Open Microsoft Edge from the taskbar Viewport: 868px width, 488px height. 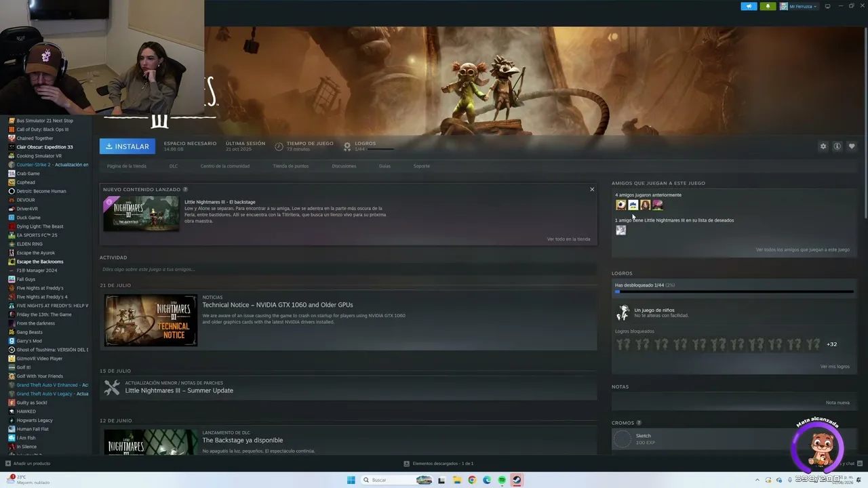487,480
